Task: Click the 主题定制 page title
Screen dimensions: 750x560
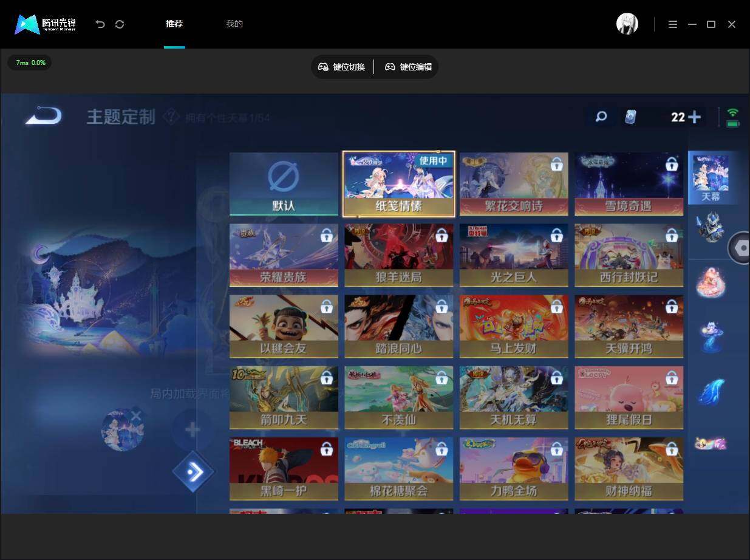Action: coord(121,117)
